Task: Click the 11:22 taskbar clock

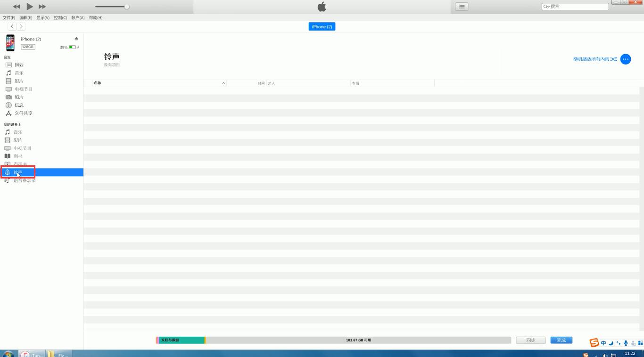Action: point(630,353)
